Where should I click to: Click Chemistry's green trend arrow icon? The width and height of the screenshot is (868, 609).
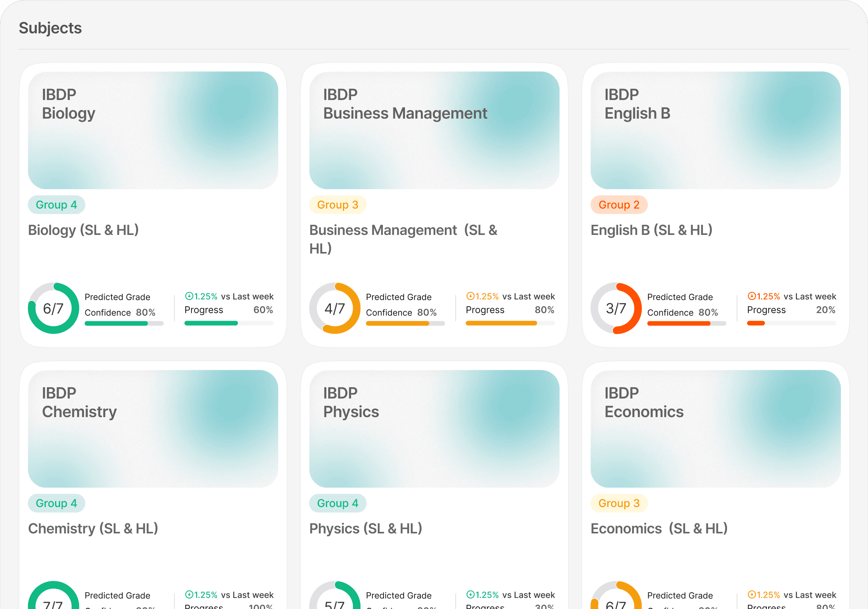189,595
